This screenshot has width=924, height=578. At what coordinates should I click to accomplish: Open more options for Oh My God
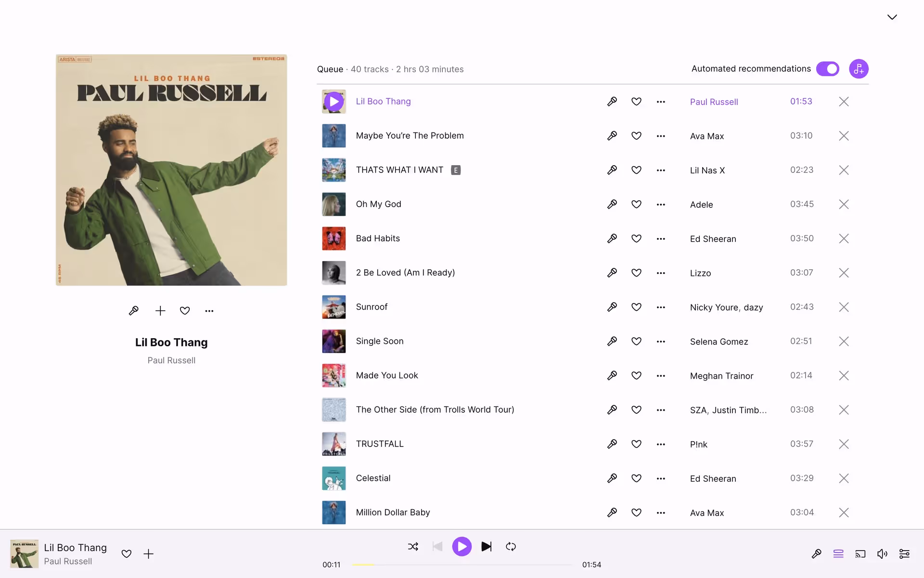(x=661, y=204)
